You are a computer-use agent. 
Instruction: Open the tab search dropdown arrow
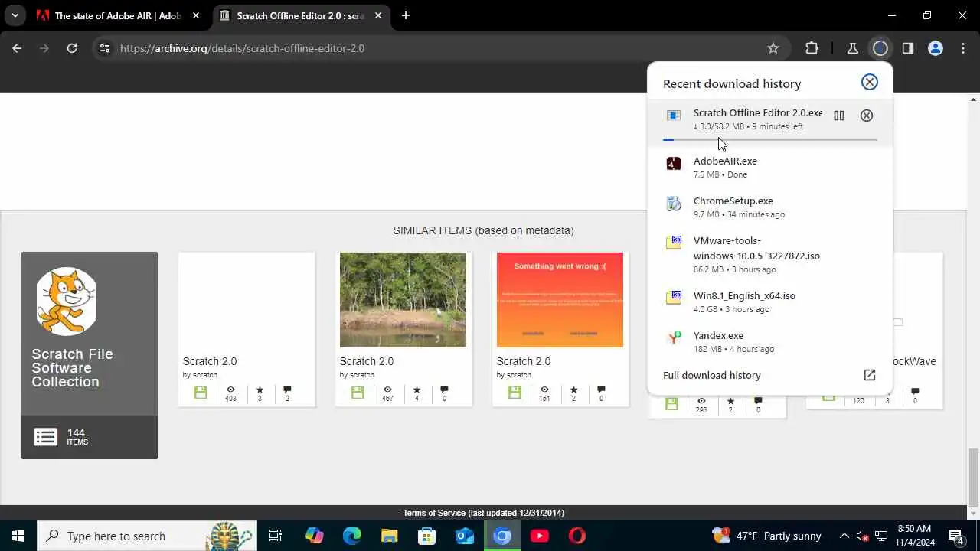pyautogui.click(x=15, y=15)
